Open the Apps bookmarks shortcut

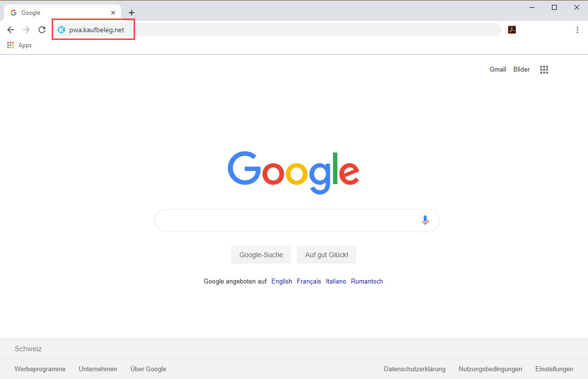[20, 45]
